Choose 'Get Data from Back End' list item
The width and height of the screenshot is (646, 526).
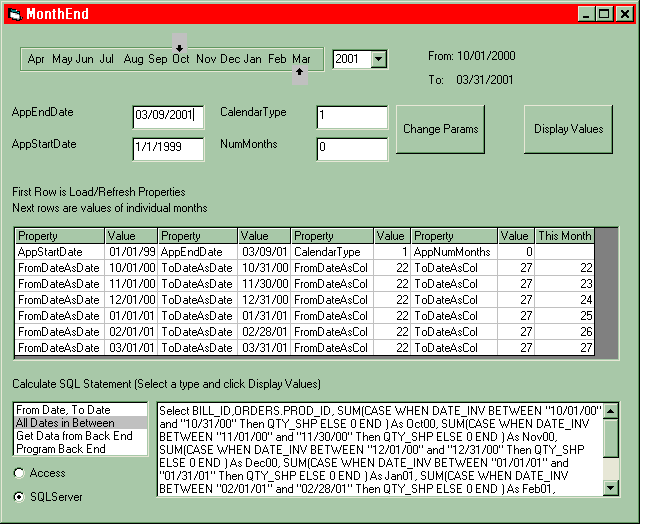tap(81, 436)
